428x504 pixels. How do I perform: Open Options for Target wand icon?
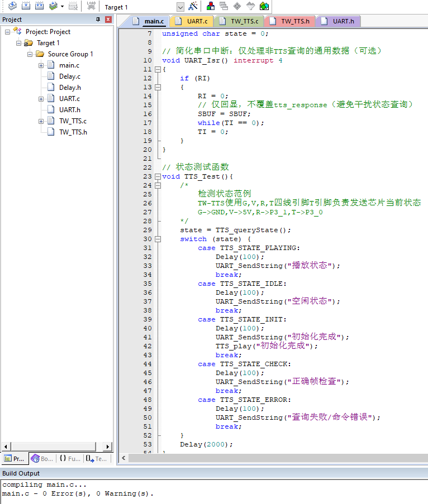(193, 7)
